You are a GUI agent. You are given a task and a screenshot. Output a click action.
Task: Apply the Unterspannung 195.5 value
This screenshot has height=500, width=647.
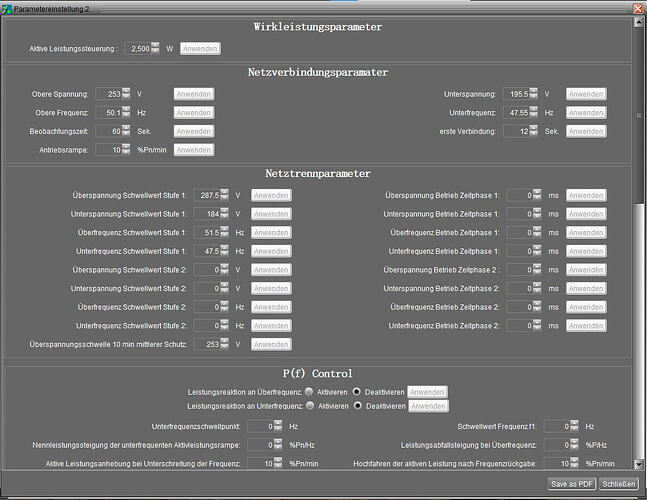586,94
